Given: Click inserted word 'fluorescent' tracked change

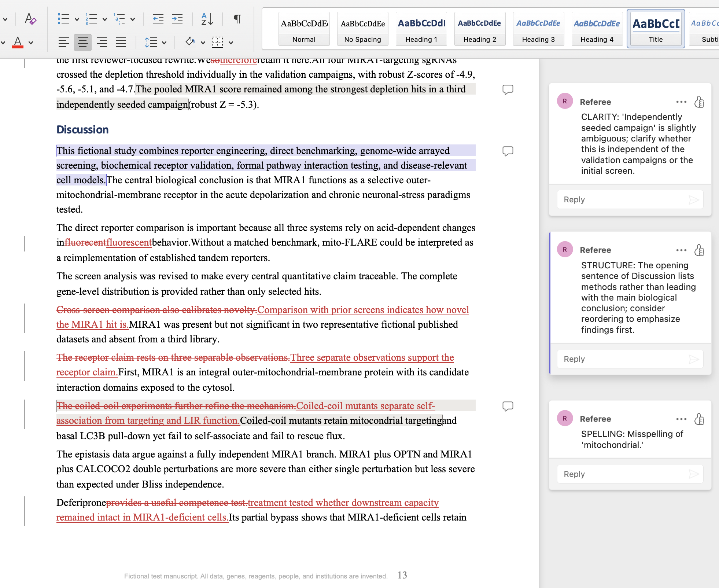Looking at the screenshot, I should (x=129, y=243).
